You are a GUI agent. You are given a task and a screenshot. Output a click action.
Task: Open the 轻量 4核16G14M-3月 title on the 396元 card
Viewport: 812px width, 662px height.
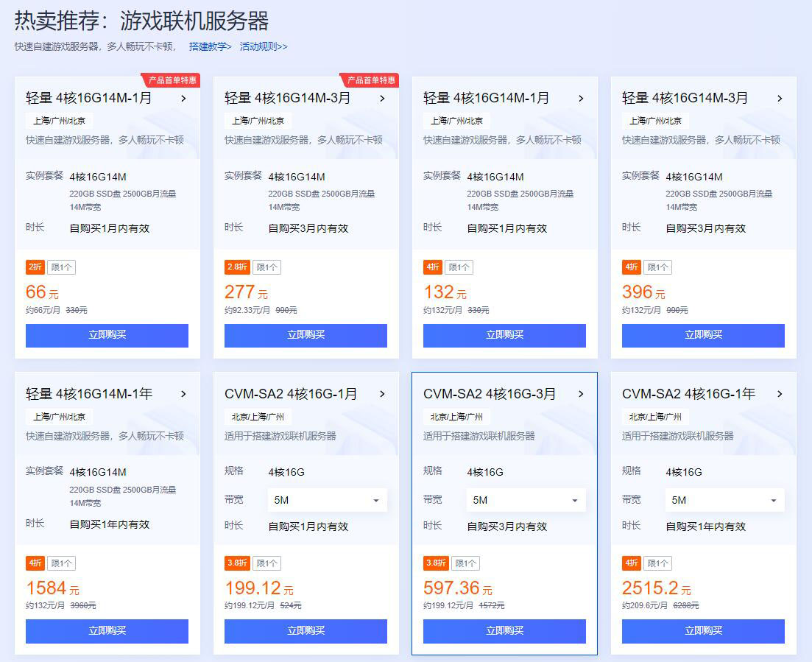pos(685,98)
